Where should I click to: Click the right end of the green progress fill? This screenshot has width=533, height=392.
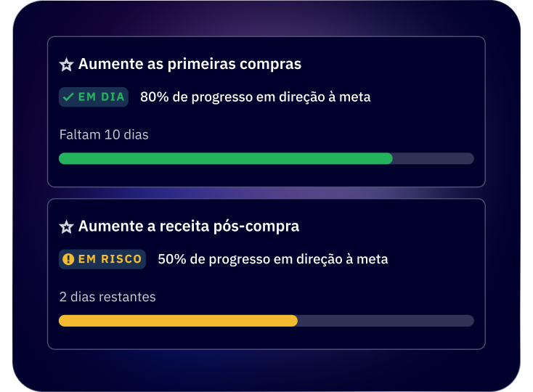389,158
